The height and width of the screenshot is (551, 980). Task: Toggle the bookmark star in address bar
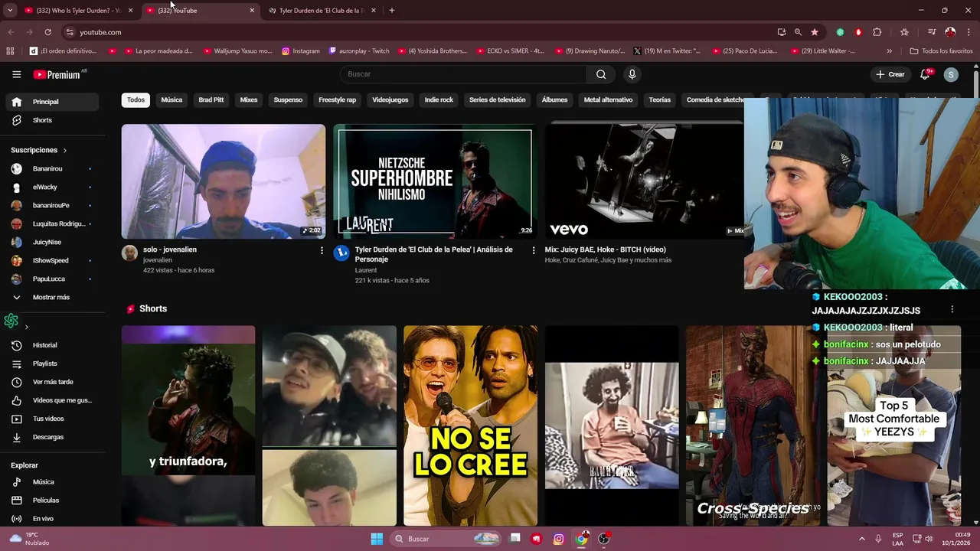click(x=815, y=32)
